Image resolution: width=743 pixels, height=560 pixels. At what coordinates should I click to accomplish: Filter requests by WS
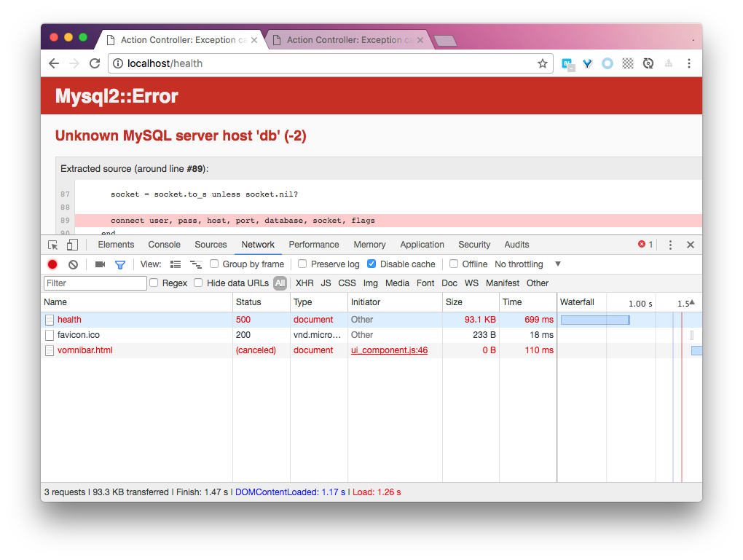(x=471, y=283)
